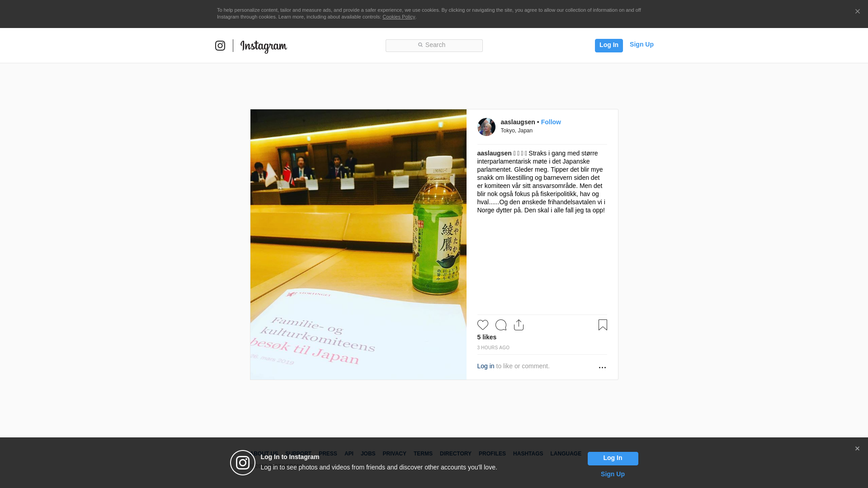
Task: Click the Instagram wordmark logo
Action: 264,46
